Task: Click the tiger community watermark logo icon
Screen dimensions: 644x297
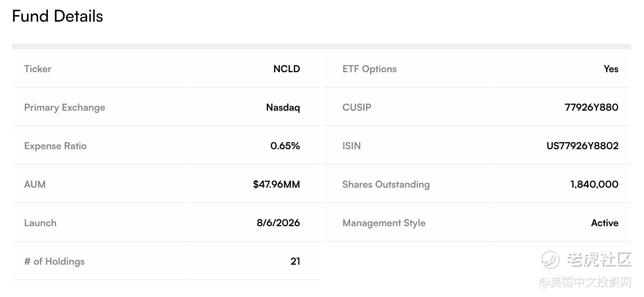Action: (550, 260)
